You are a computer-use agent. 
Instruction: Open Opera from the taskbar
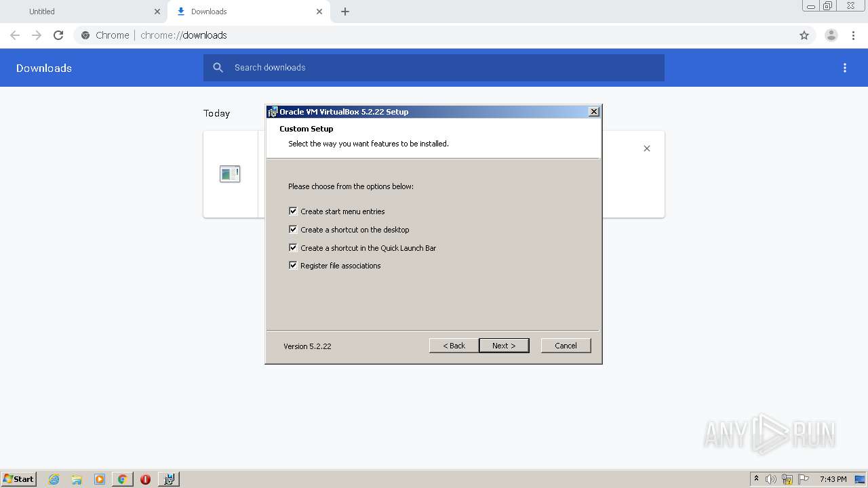coord(145,479)
